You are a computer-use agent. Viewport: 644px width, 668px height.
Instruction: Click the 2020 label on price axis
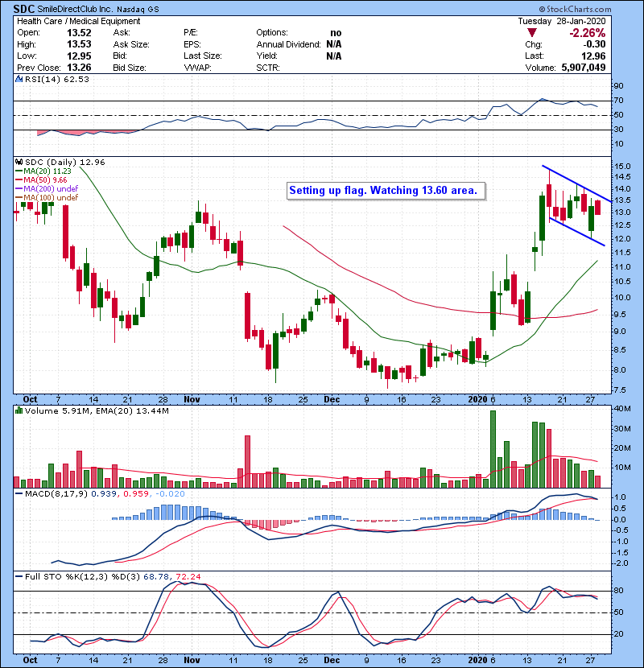tap(477, 399)
